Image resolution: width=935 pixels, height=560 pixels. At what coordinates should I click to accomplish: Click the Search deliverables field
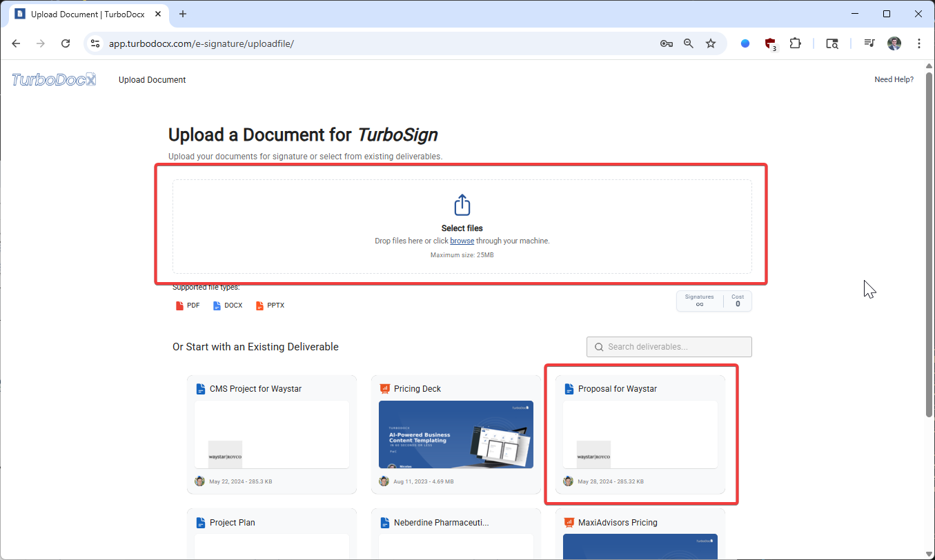click(x=669, y=347)
